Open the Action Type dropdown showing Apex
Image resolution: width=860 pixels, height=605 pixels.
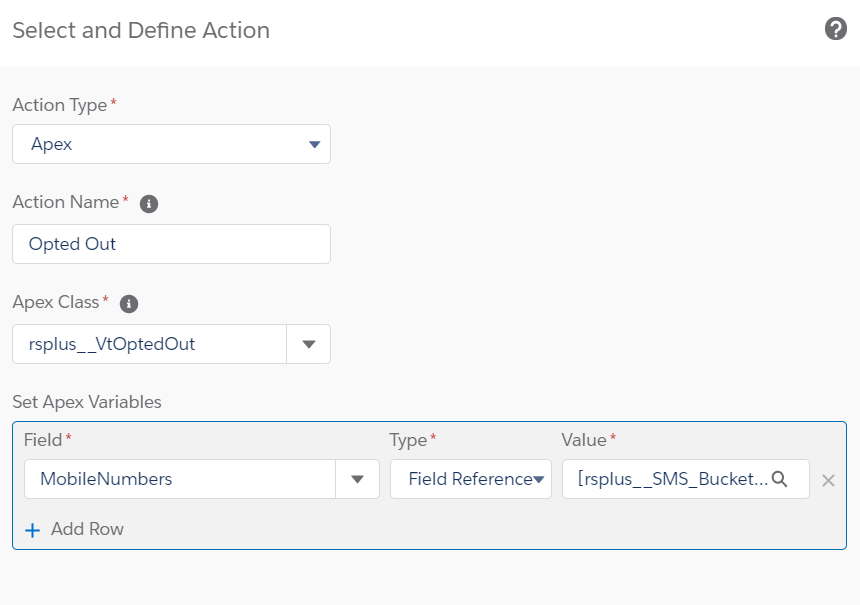point(171,144)
